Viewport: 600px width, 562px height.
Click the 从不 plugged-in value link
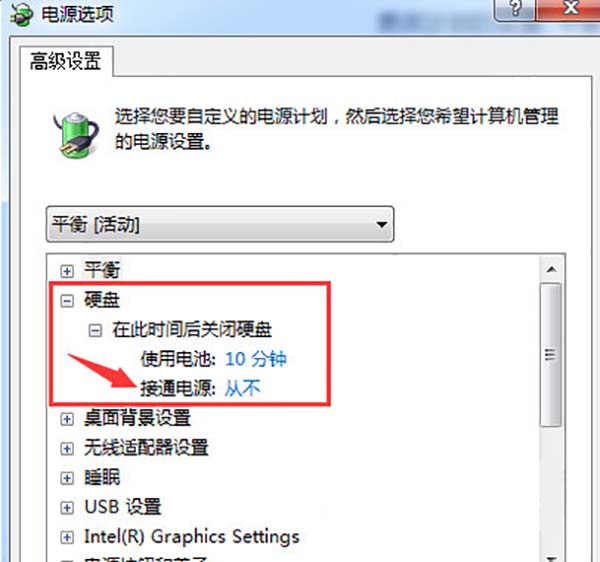[x=243, y=388]
